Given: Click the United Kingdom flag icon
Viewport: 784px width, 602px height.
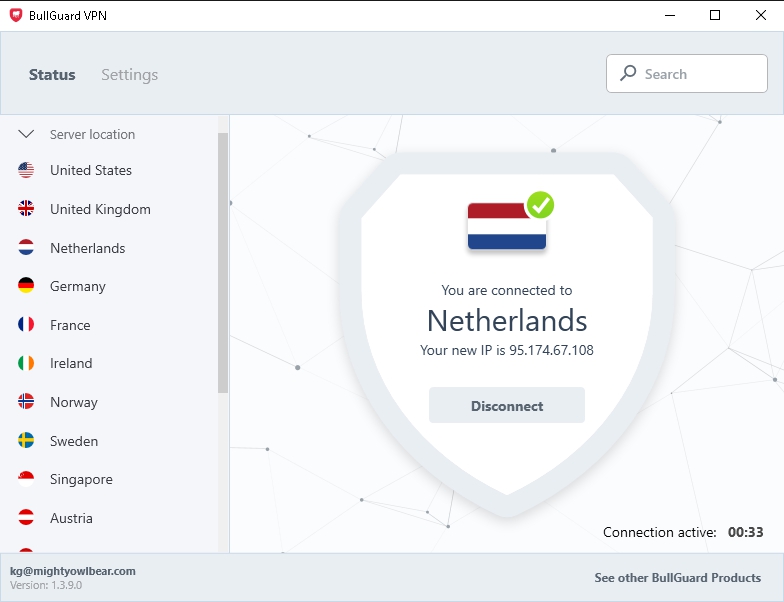Looking at the screenshot, I should click(26, 209).
